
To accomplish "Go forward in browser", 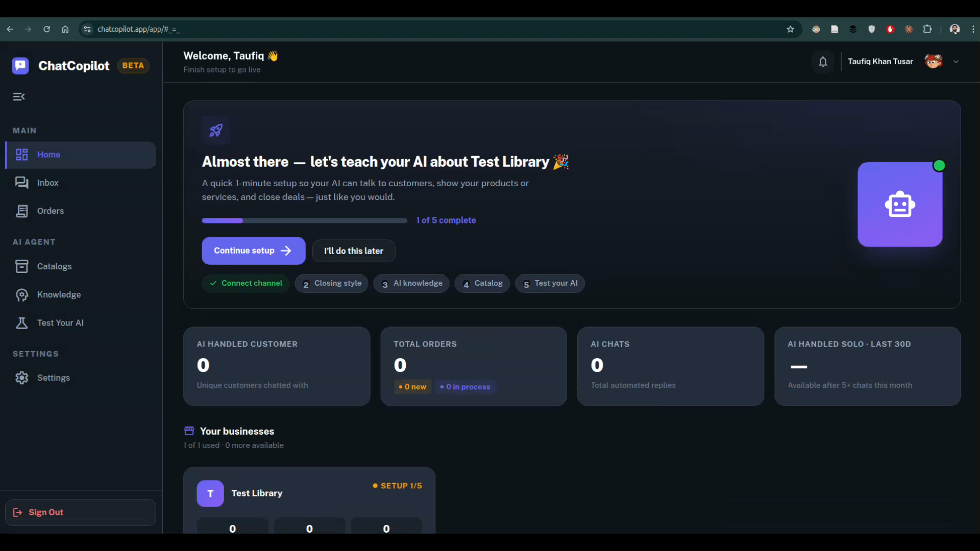I will click(x=28, y=29).
